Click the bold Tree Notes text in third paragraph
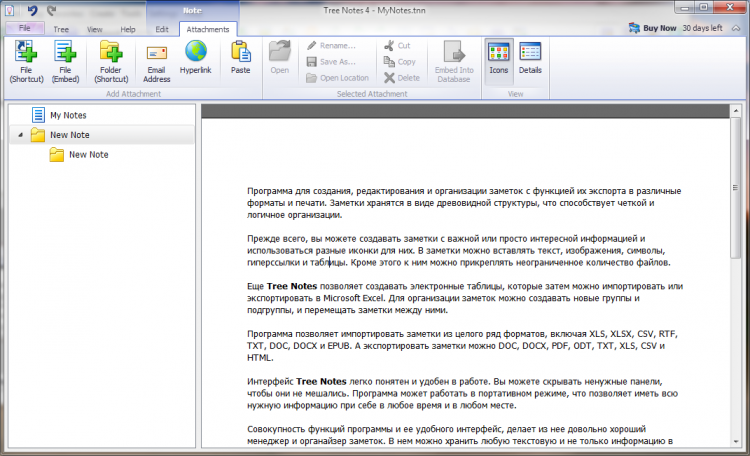This screenshot has height=456, width=750. click(x=291, y=286)
